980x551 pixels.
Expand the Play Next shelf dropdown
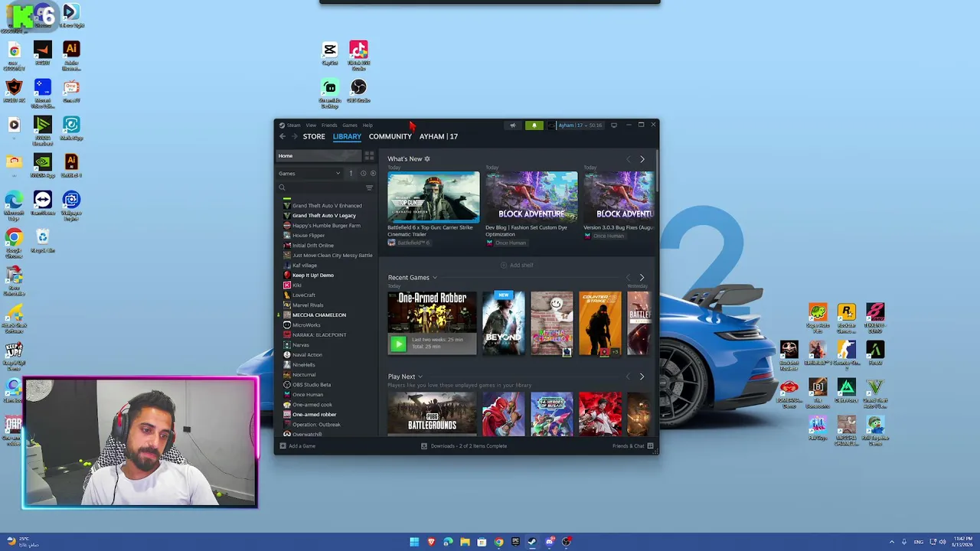[x=420, y=377]
